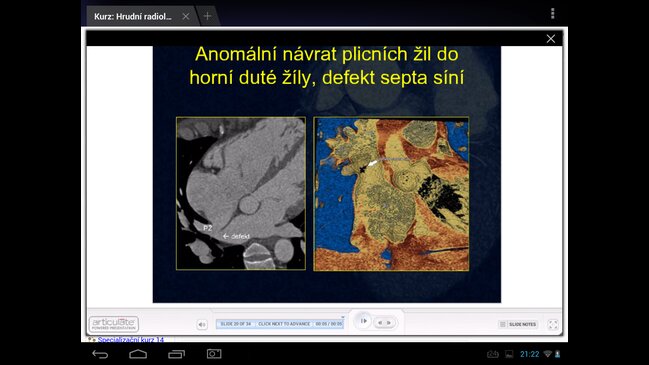
Task: Open the Specializační kurz 14 link
Action: pyautogui.click(x=131, y=340)
